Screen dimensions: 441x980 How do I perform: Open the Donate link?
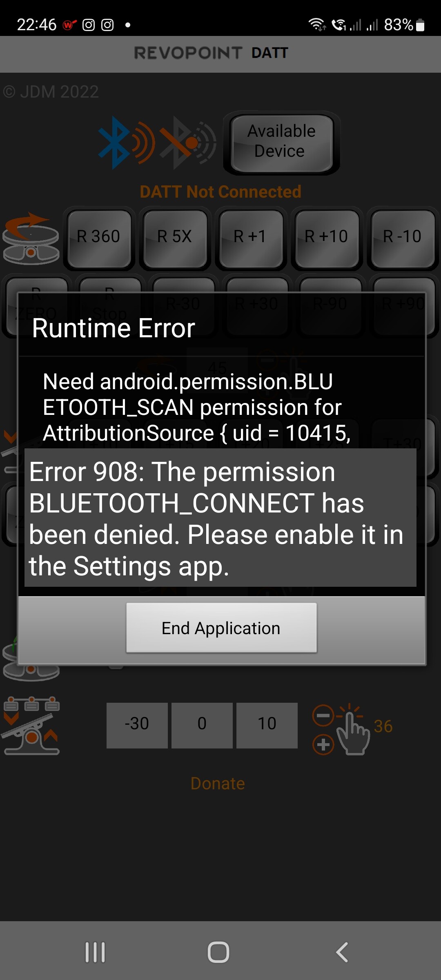tap(218, 783)
